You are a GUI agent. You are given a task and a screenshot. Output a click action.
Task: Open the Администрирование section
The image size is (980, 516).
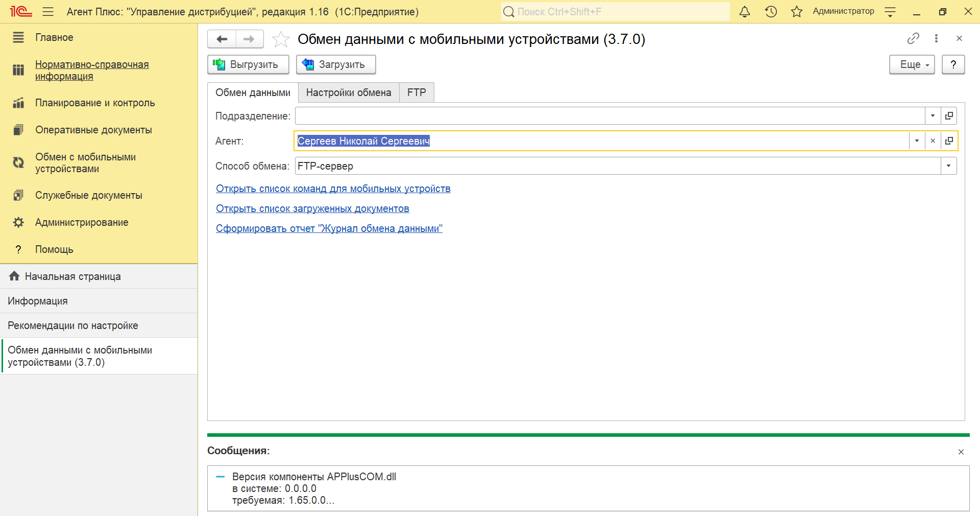click(x=82, y=222)
